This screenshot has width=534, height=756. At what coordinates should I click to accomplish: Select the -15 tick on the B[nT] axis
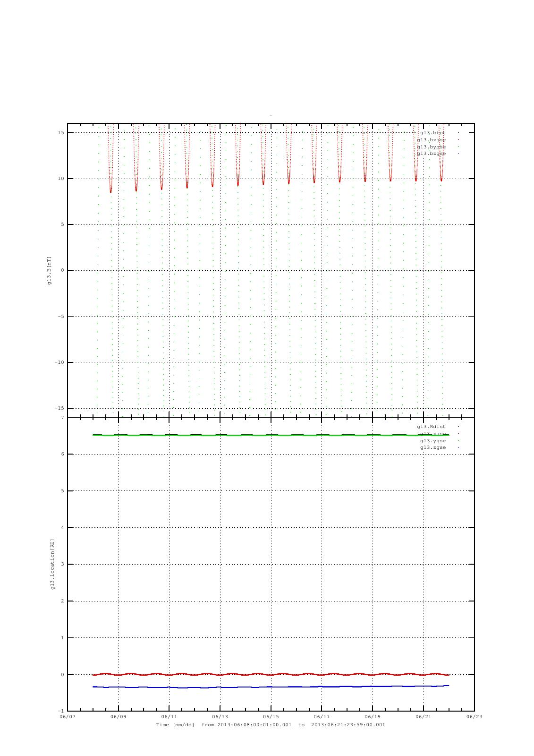tap(59, 408)
